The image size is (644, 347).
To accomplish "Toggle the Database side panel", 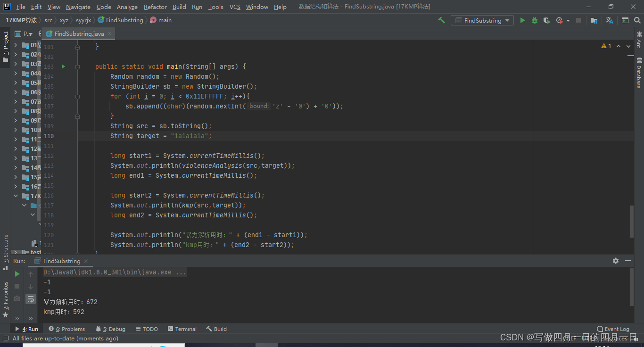I will 639,72.
